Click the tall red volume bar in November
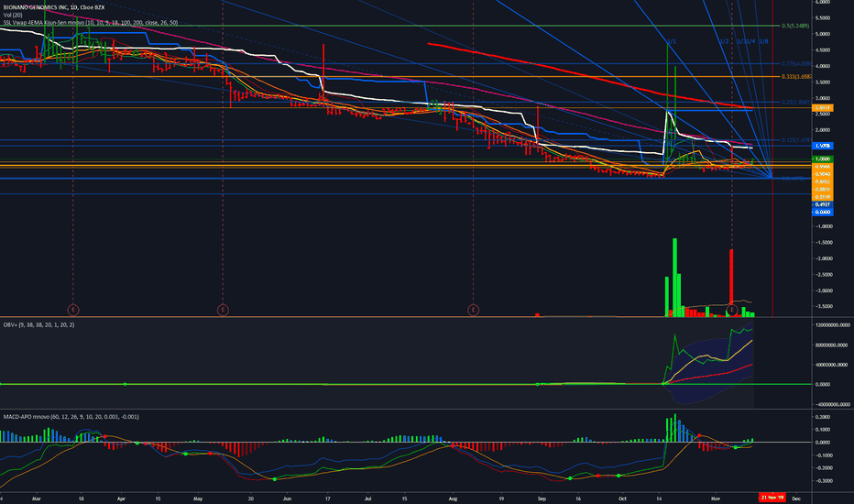This screenshot has width=854, height=504. 731,282
